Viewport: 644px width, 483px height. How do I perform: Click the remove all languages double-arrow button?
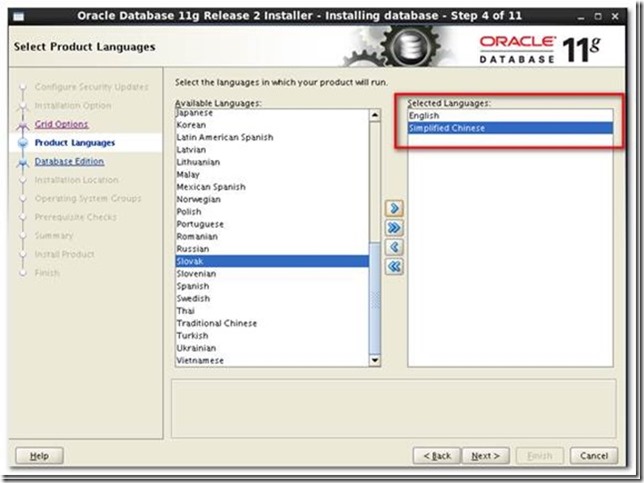pos(394,267)
